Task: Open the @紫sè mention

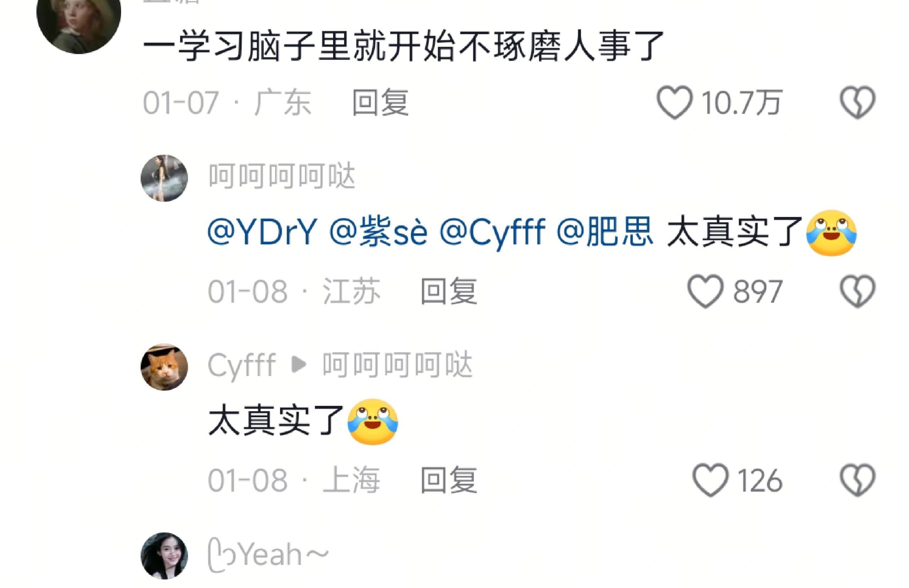Action: coord(378,232)
